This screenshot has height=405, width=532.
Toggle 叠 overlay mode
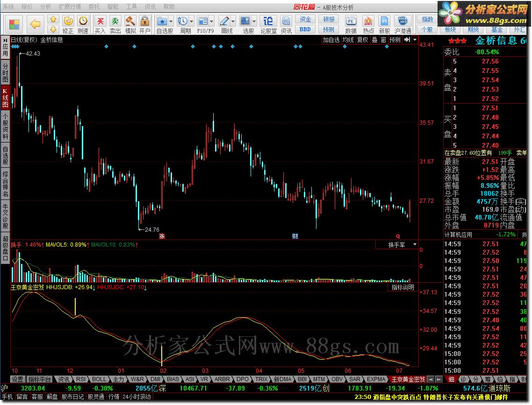point(374,40)
